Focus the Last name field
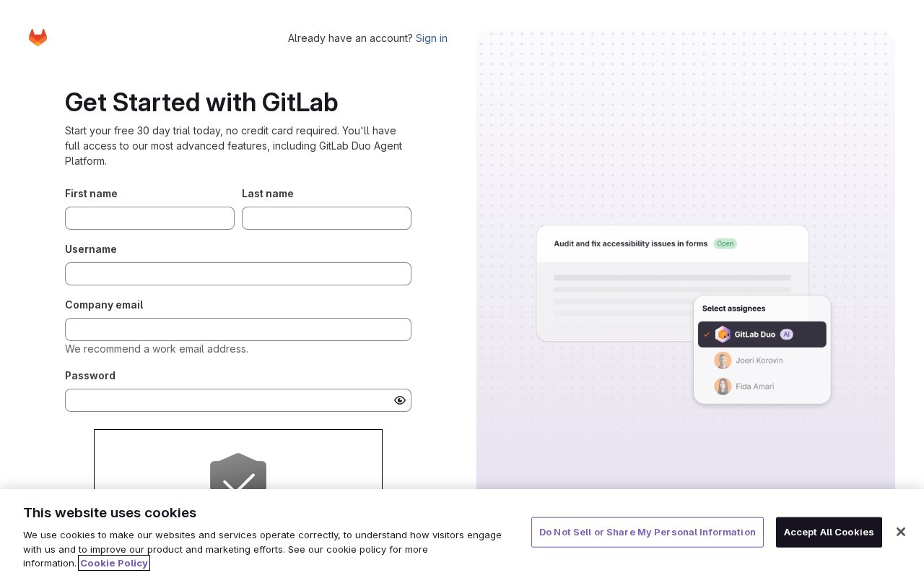 [326, 218]
